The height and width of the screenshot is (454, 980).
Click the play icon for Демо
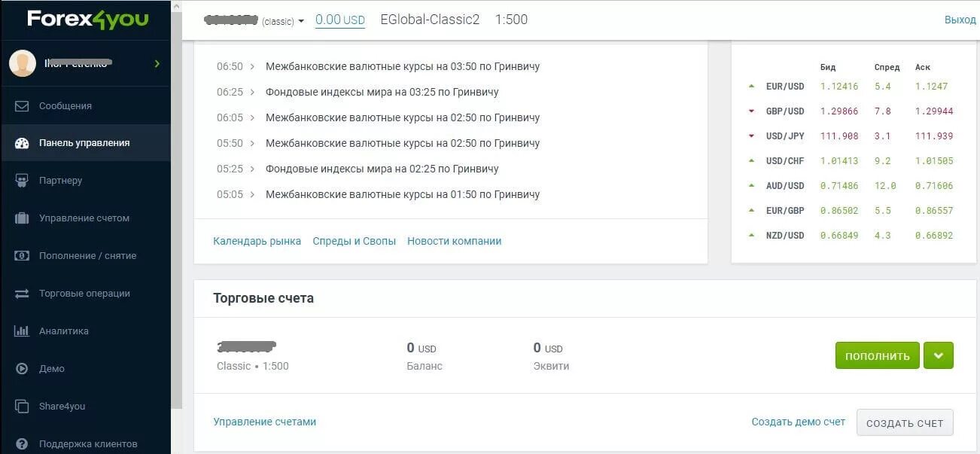[22, 369]
